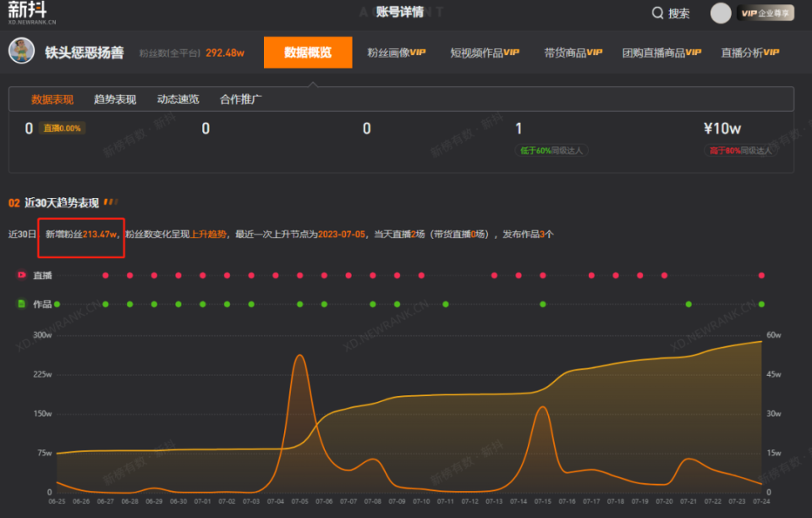Viewport: 812px width, 518px height.
Task: Open the 直播分析 VIP tab
Action: [x=750, y=52]
